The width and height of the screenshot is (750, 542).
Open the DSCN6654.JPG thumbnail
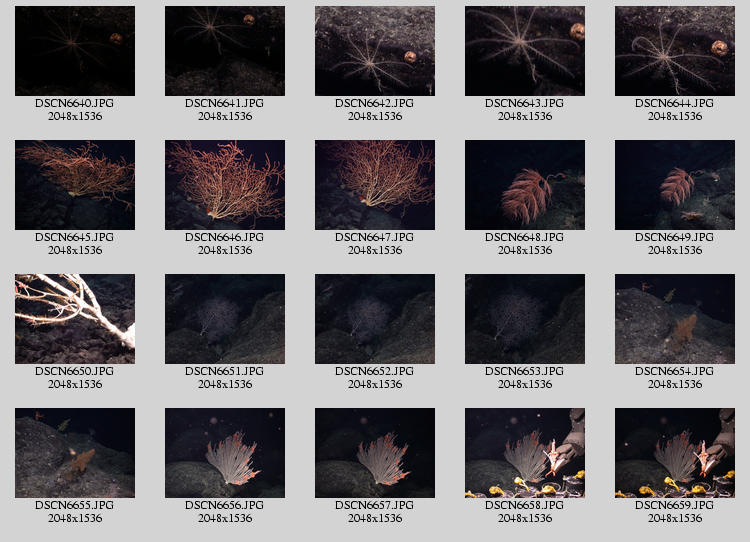pyautogui.click(x=675, y=319)
